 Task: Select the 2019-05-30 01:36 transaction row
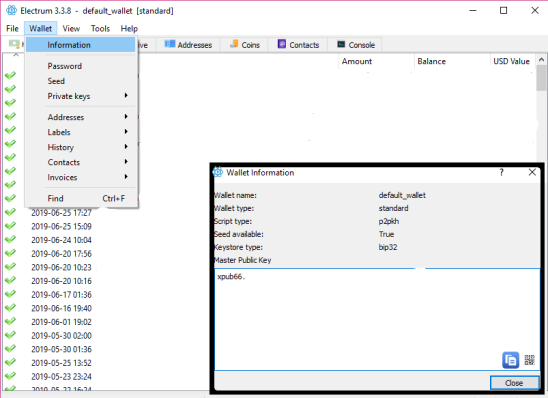tap(61, 349)
